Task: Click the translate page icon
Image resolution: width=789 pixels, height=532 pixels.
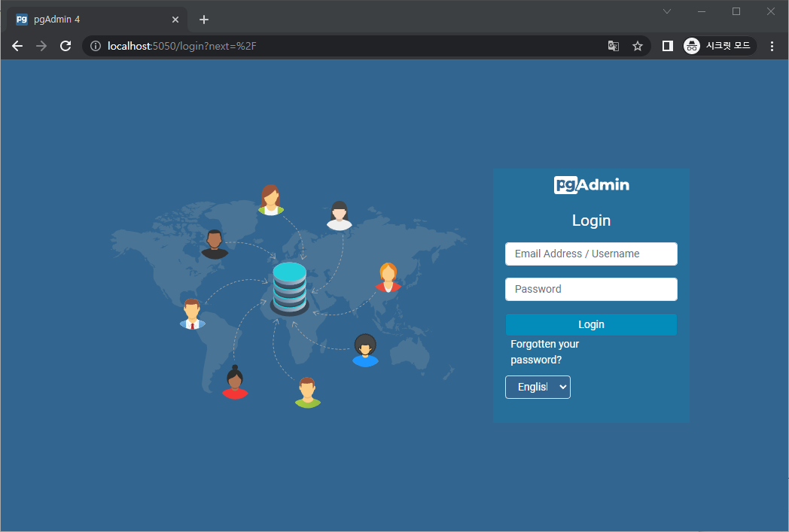Action: pos(613,46)
